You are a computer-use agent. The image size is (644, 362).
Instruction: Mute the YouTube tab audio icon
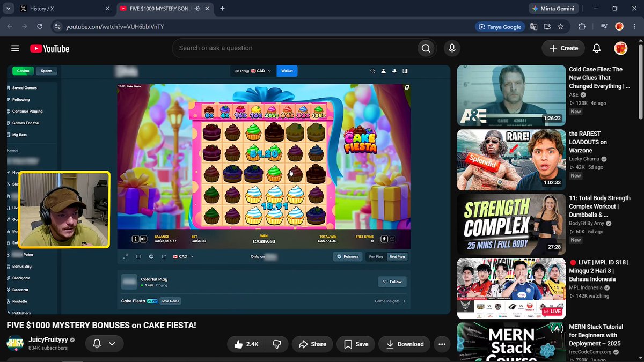point(197,9)
